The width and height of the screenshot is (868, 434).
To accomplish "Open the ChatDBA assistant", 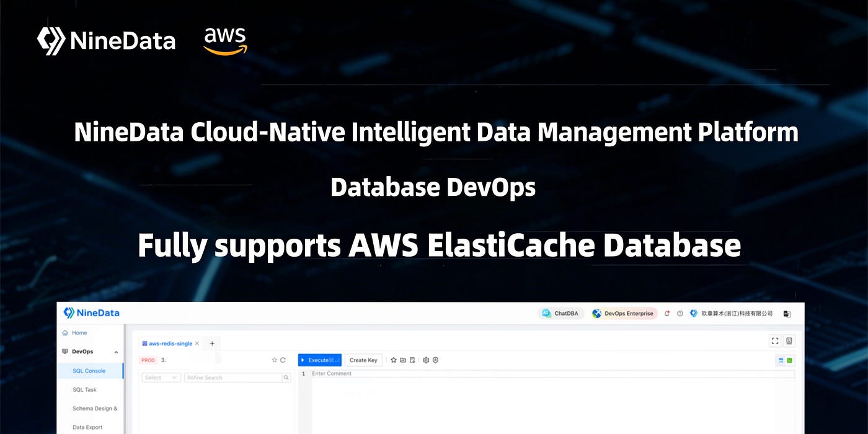I will coord(560,314).
